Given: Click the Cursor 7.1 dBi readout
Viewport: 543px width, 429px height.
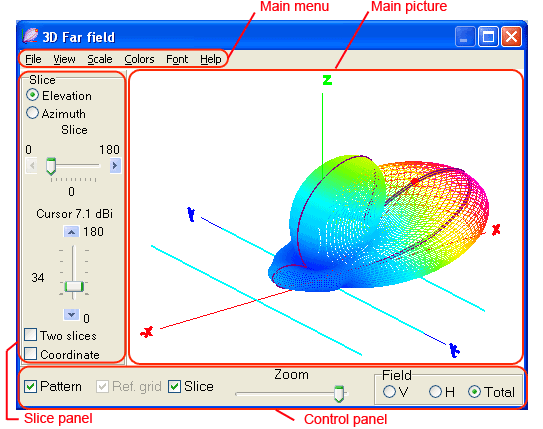Looking at the screenshot, I should coord(74,214).
